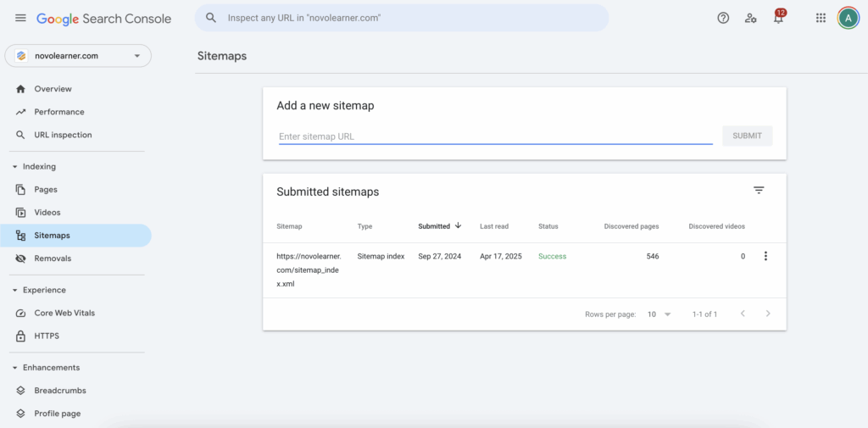Image resolution: width=868 pixels, height=428 pixels.
Task: Open the Google apps grid
Action: click(821, 18)
